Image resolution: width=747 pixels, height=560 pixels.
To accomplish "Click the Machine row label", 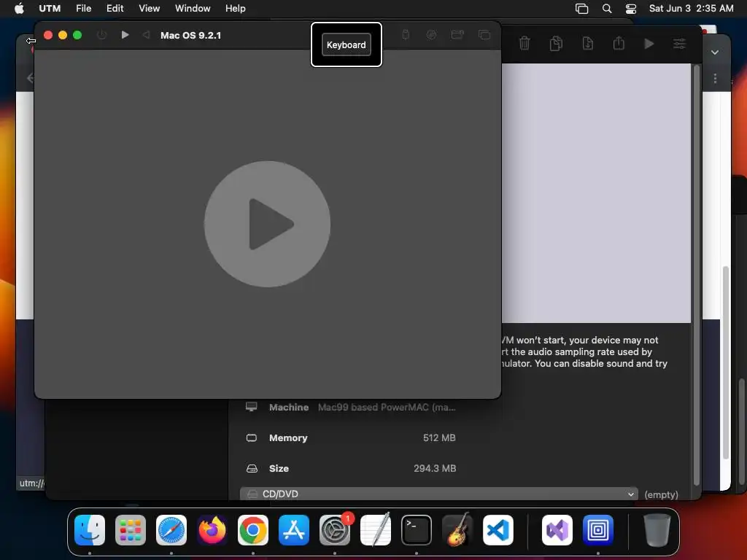I will [x=289, y=407].
